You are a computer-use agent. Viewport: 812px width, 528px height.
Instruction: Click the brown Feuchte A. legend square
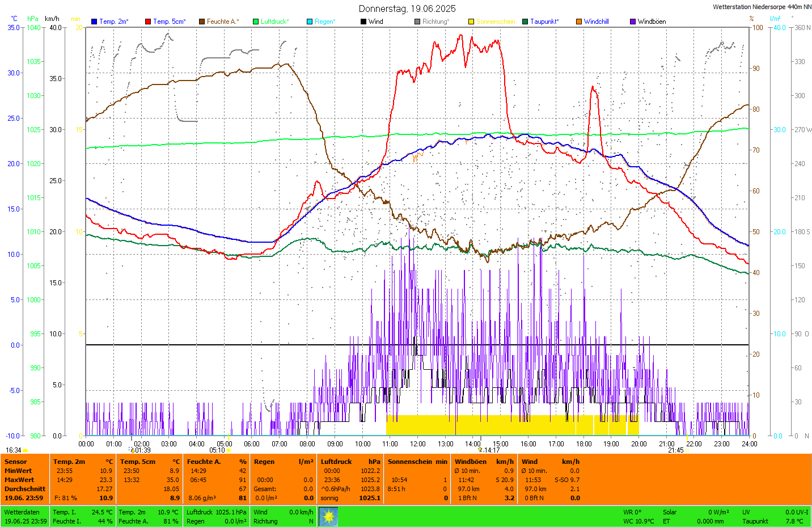pyautogui.click(x=202, y=22)
